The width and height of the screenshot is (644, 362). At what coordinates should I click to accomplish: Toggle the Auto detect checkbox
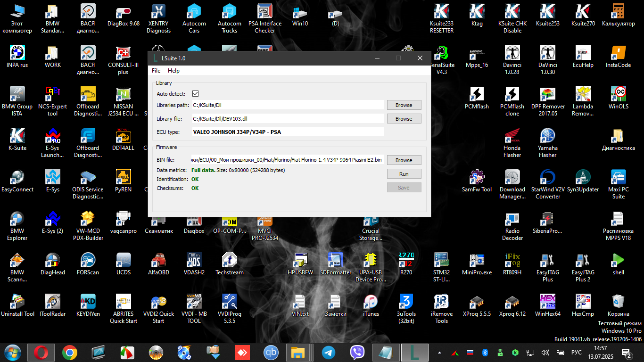(196, 94)
